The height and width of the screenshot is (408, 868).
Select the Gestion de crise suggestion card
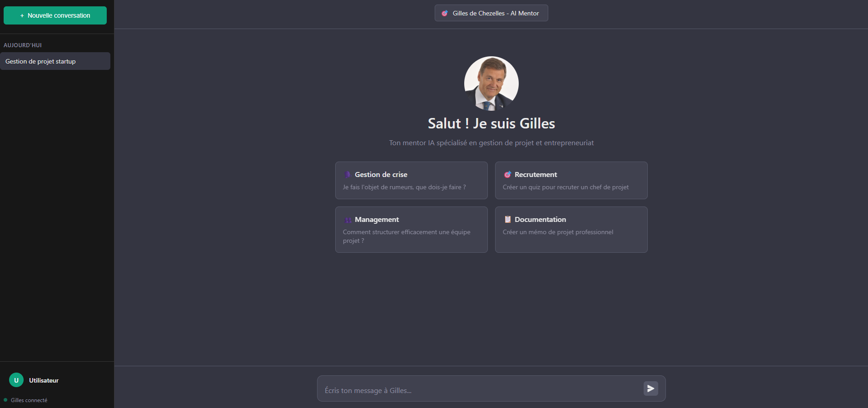411,181
